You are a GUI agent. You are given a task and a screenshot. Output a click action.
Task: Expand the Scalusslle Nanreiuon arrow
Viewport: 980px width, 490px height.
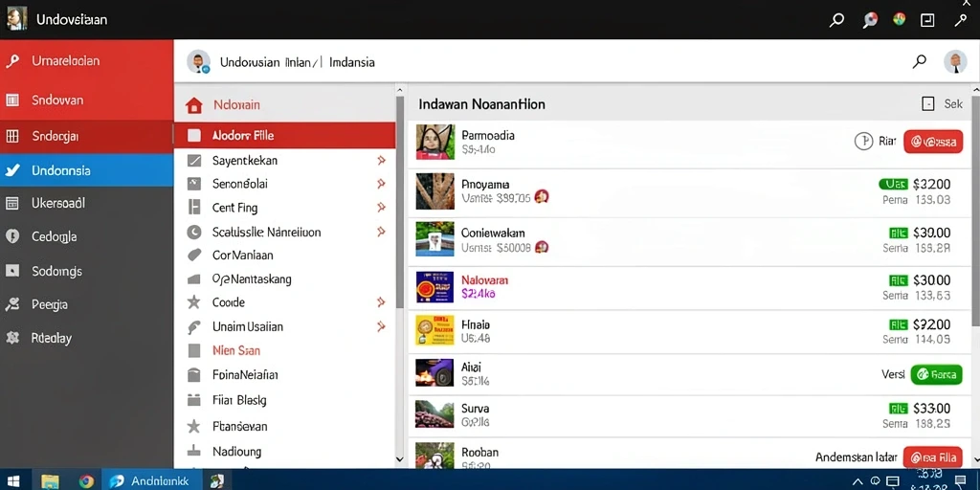[x=381, y=232]
